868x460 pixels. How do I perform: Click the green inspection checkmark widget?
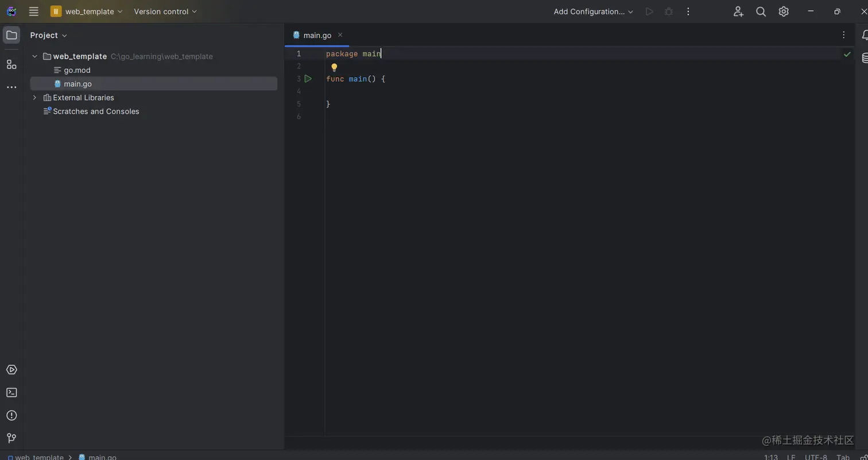coord(847,54)
